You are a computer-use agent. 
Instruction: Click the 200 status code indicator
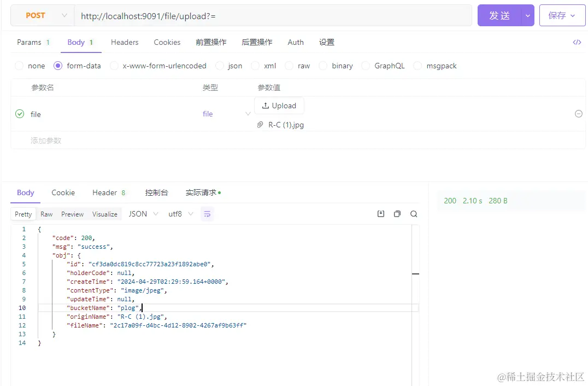coord(450,200)
